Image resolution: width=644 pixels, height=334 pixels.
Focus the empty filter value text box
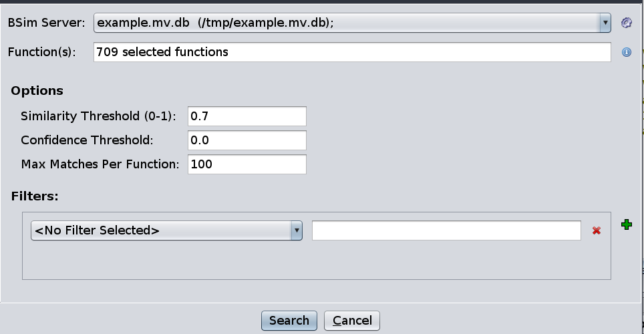tap(446, 230)
